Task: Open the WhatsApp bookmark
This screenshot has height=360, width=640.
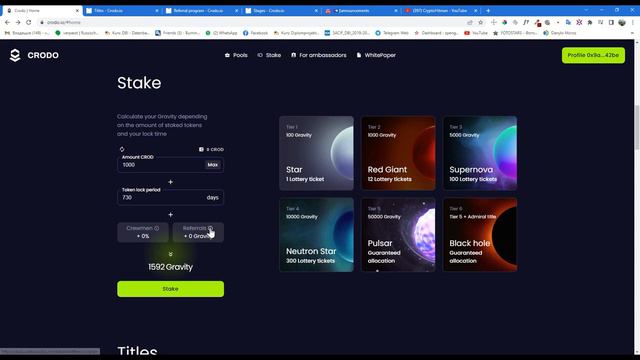Action: click(221, 33)
